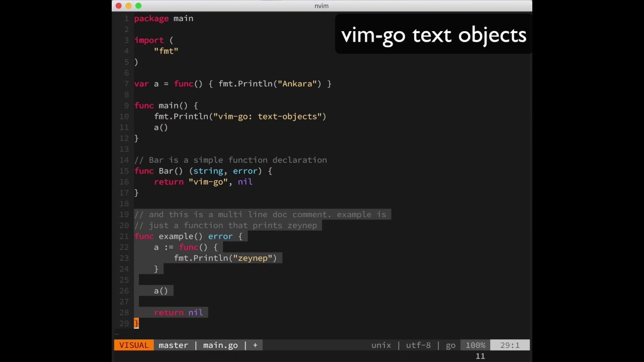This screenshot has width=644, height=362.
Task: Click the closing brace on line 24
Action: coord(156,269)
